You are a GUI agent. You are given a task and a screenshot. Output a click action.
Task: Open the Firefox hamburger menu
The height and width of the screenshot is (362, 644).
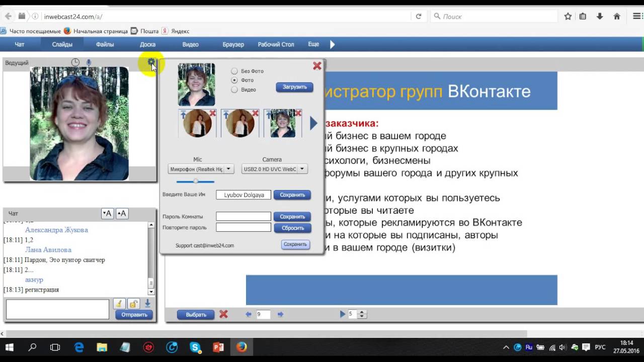point(636,16)
